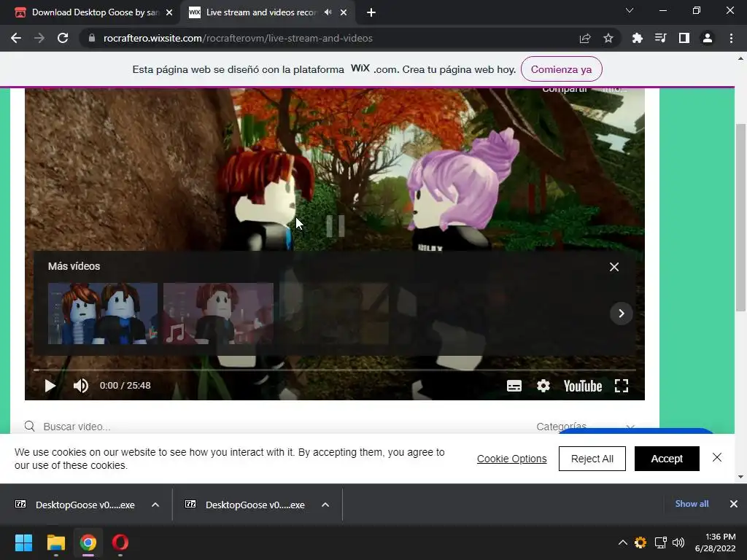Screen dimensions: 747x560
Task: Dismiss the cookie banner
Action: pyautogui.click(x=717, y=458)
